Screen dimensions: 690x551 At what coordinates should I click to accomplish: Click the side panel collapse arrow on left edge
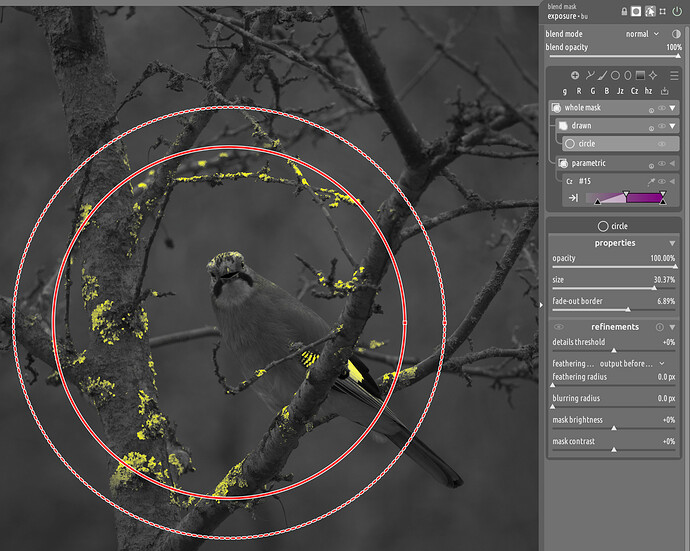tap(541, 305)
